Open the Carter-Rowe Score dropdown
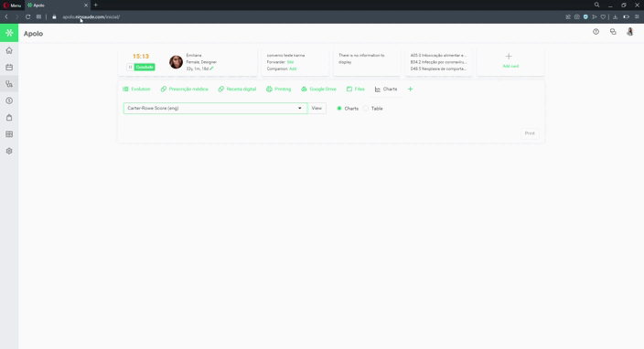The width and height of the screenshot is (644, 349). [215, 109]
